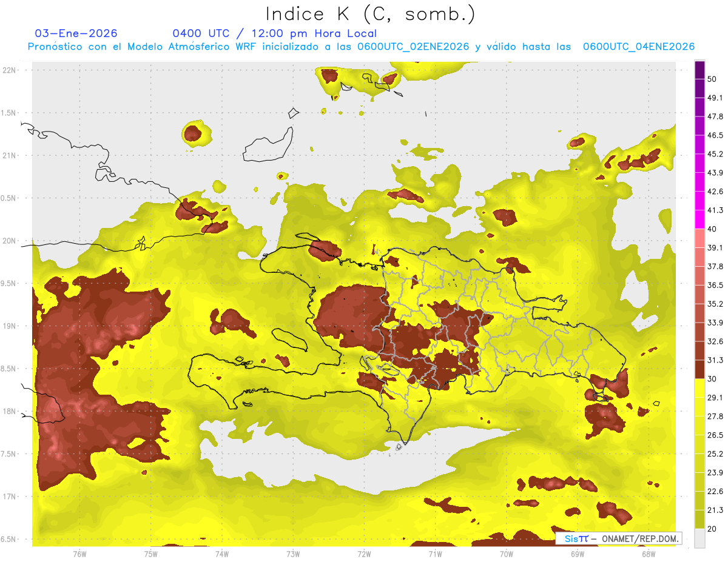
Task: Click the '42.6' colorbar label
Action: coord(715,192)
